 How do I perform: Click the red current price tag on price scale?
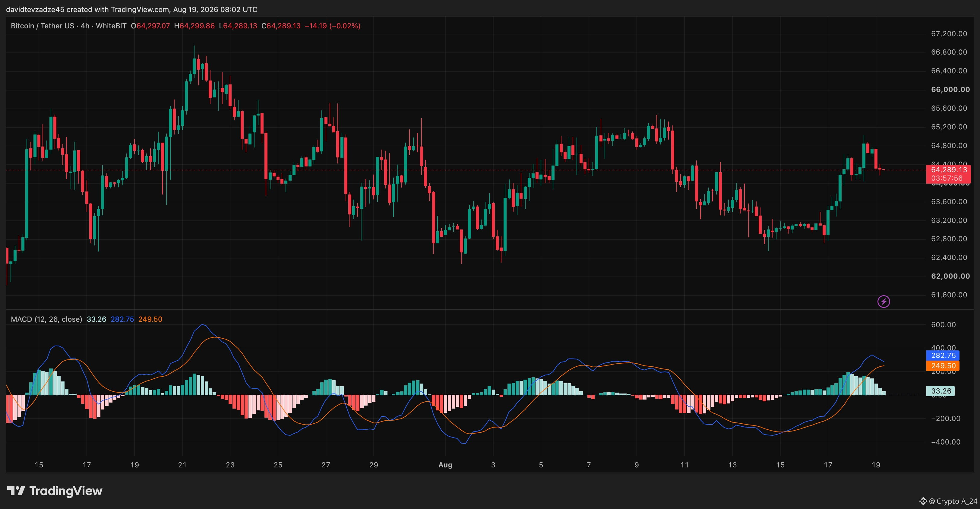[948, 174]
